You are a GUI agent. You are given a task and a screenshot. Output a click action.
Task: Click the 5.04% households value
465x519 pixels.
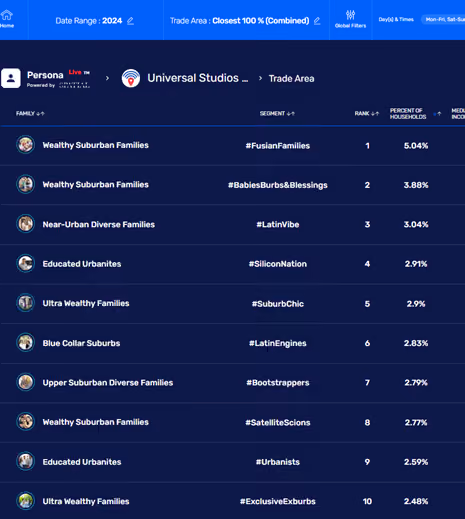tap(416, 146)
